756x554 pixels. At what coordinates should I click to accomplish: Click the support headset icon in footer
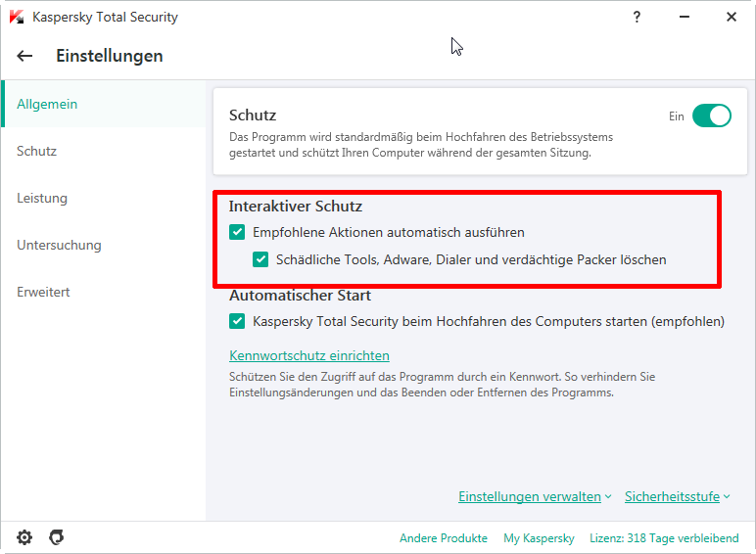tap(57, 537)
